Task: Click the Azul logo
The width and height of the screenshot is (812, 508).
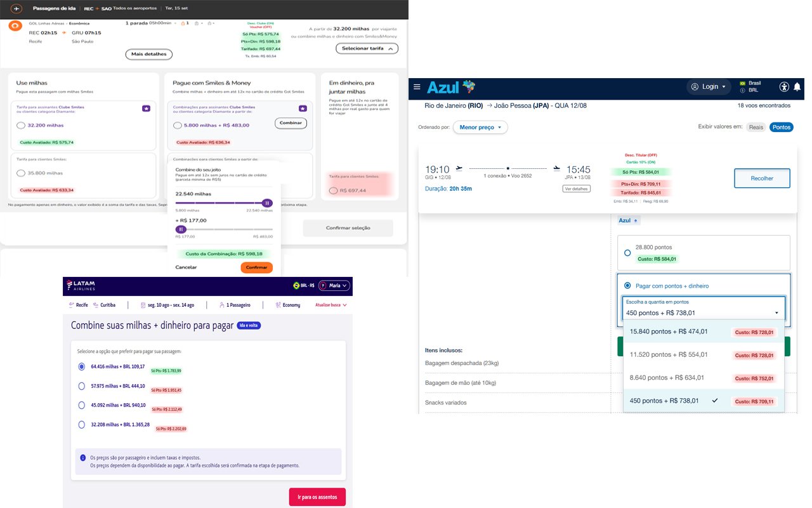Action: [x=450, y=87]
